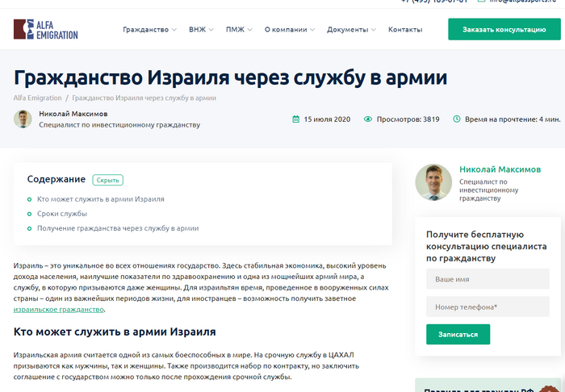
Task: Click the main page title heading
Action: [230, 77]
